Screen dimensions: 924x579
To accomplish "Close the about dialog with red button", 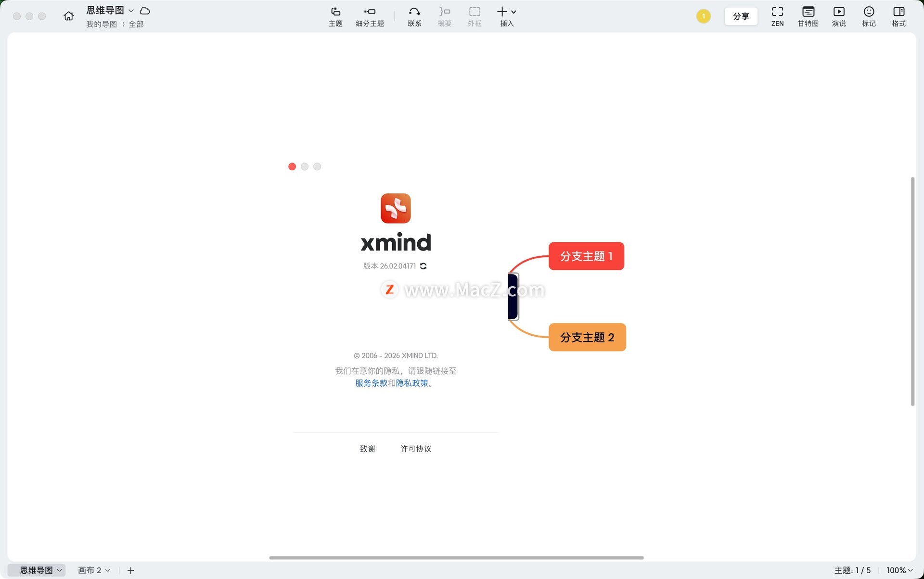I will click(x=292, y=166).
